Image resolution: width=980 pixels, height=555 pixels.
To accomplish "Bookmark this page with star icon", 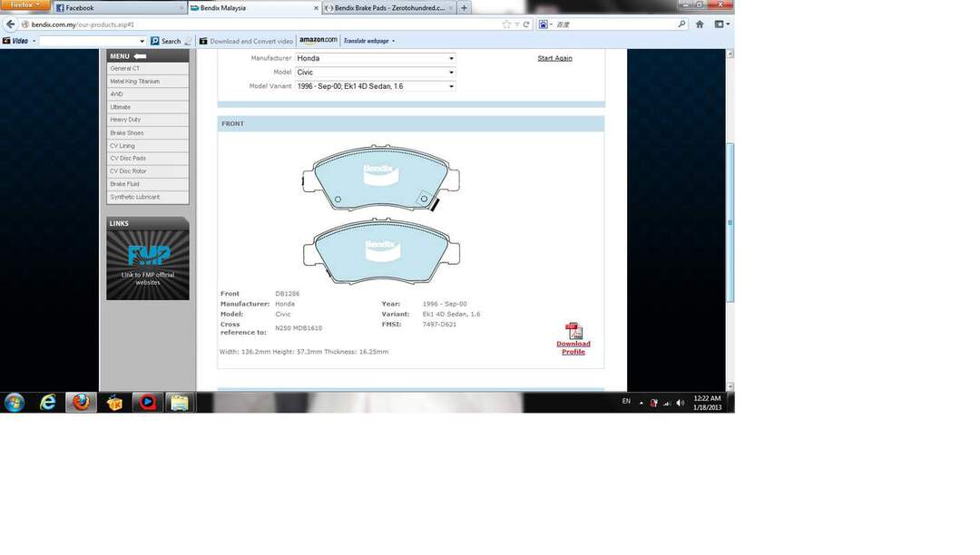I will (506, 24).
